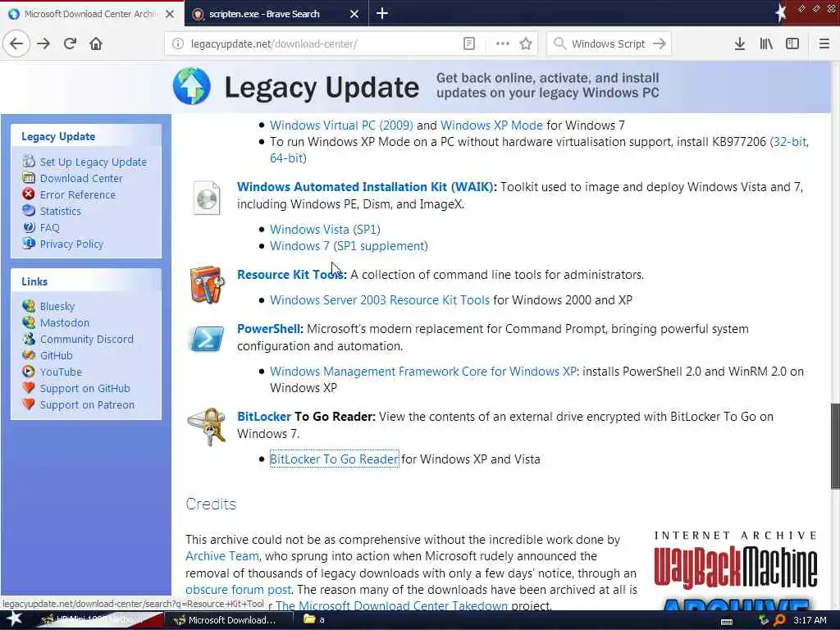The width and height of the screenshot is (840, 630).
Task: Reload the current page
Action: [x=71, y=44]
